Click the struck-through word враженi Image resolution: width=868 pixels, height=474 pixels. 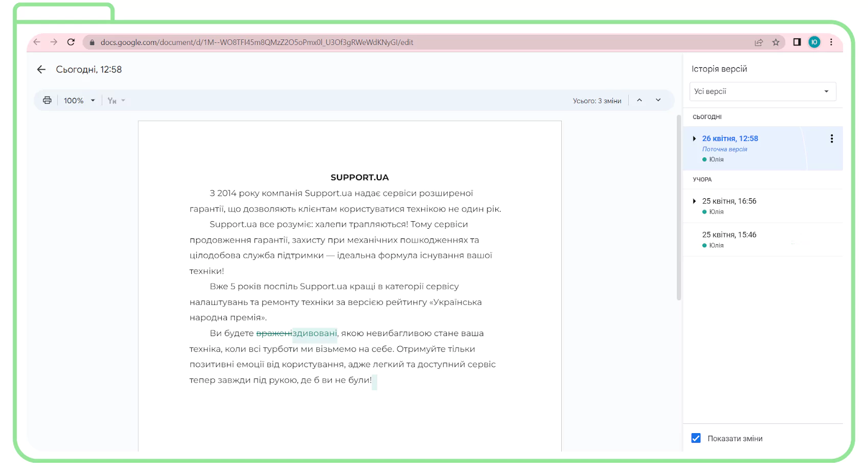pos(274,333)
